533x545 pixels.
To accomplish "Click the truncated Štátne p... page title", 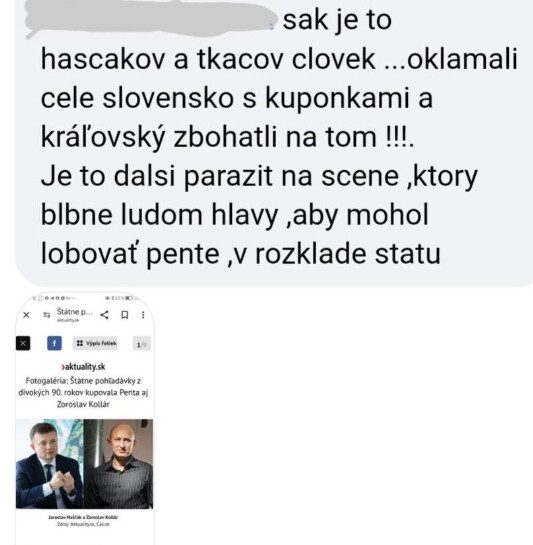I will coord(74,312).
